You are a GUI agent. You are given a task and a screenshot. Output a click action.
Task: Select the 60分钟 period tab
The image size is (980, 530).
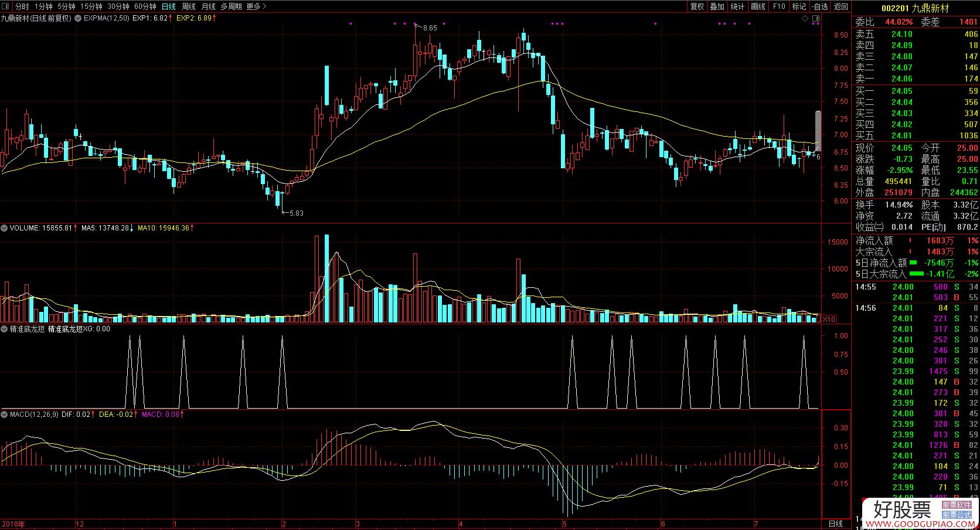coord(145,6)
